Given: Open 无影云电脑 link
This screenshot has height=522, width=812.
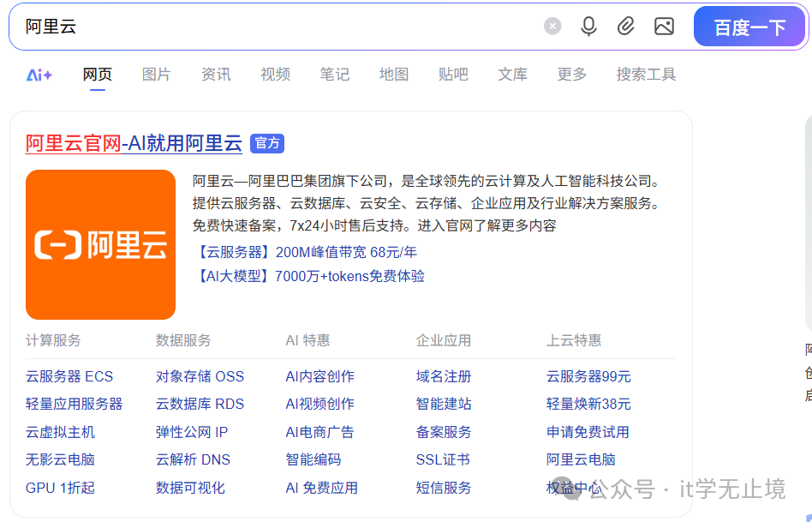Looking at the screenshot, I should click(x=60, y=459).
